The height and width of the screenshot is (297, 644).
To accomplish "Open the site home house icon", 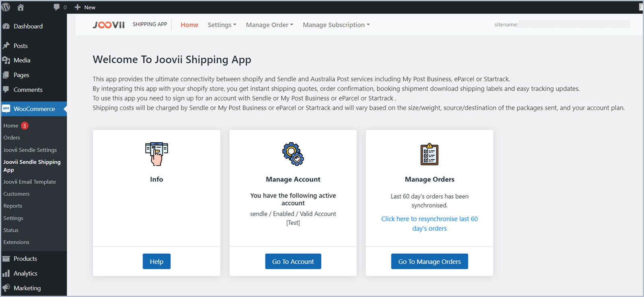I will click(21, 7).
